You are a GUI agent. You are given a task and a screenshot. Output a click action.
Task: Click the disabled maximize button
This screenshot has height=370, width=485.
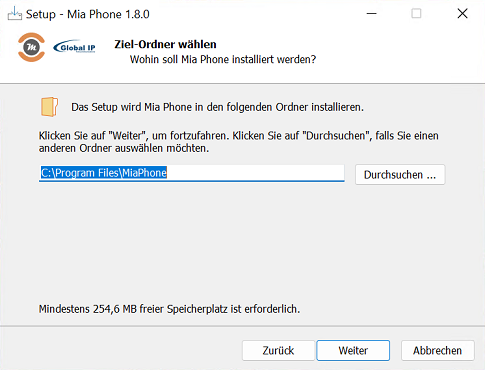pyautogui.click(x=416, y=14)
